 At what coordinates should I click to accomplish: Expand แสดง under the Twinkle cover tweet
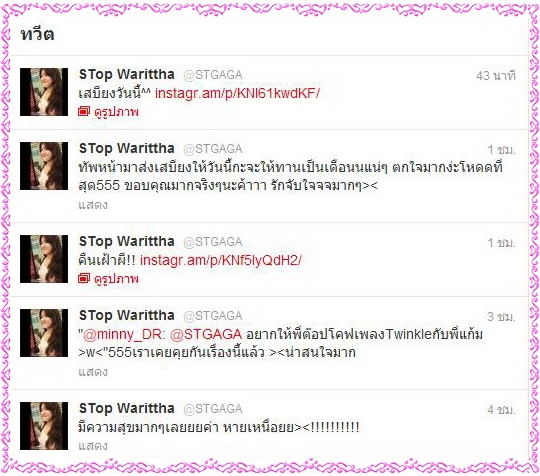coord(93,372)
